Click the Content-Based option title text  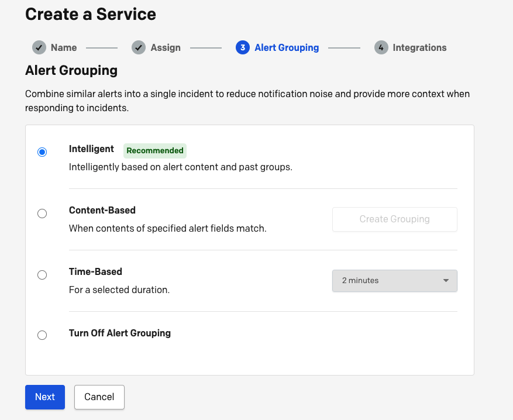coord(102,210)
